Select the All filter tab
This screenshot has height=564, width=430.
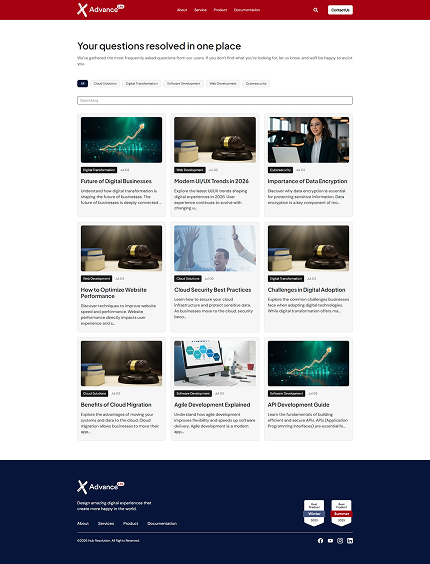82,83
